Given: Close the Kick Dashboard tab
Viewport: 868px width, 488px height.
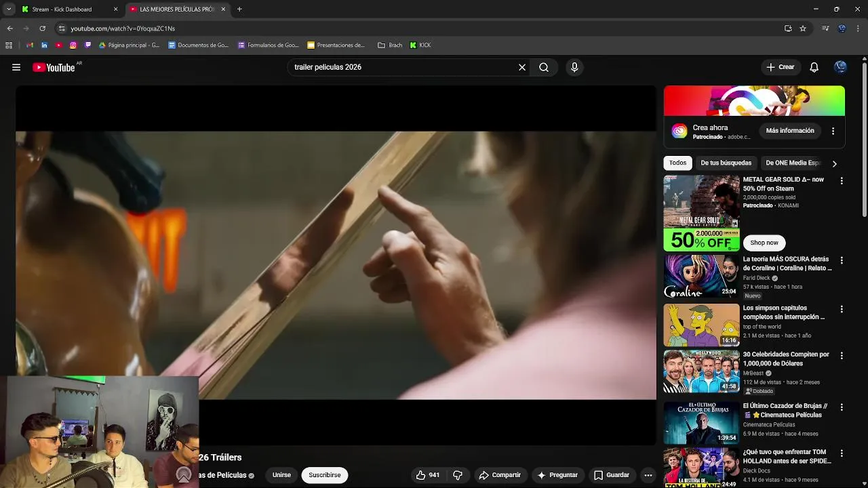Looking at the screenshot, I should pyautogui.click(x=115, y=9).
